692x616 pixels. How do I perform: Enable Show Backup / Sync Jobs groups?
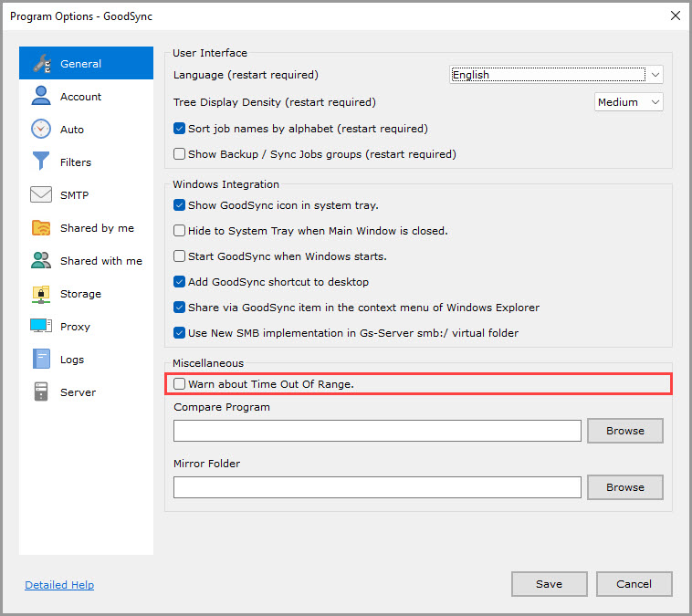[x=179, y=154]
